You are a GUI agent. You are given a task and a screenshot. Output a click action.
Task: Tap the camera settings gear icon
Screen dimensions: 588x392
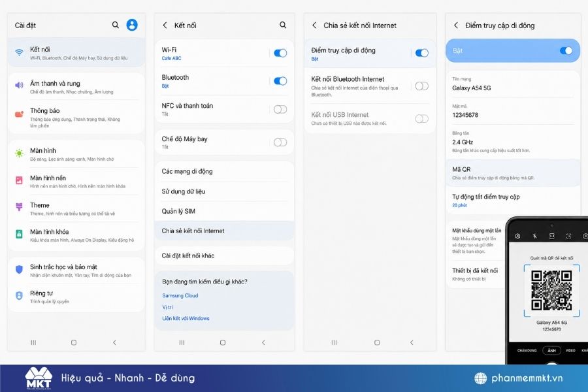[517, 236]
